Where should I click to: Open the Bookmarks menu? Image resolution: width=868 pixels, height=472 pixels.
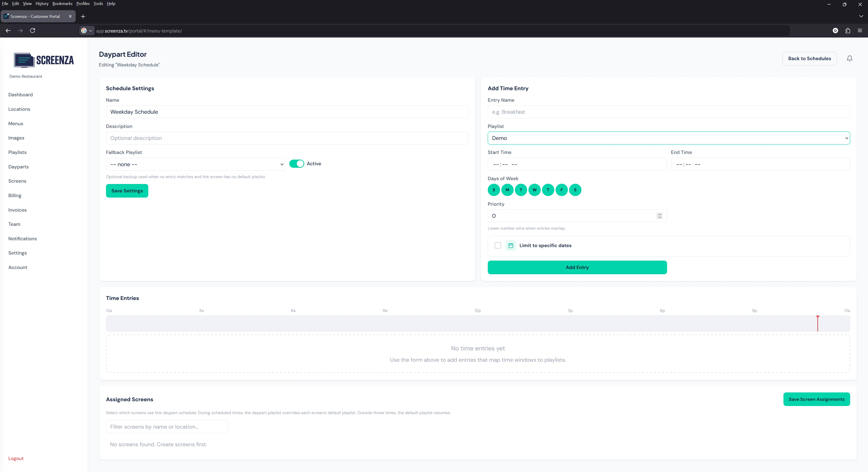point(62,4)
